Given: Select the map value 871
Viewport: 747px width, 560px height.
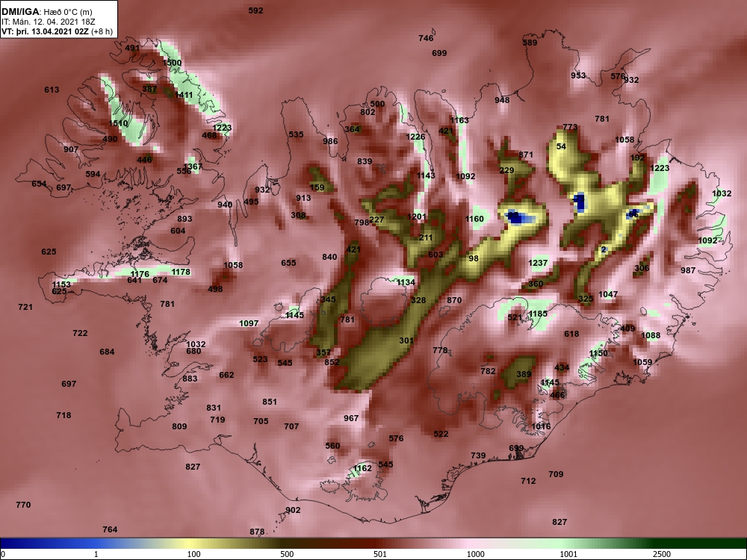Looking at the screenshot, I should 525,155.
